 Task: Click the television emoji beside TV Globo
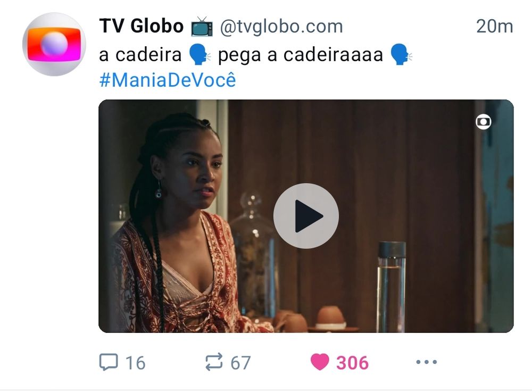pyautogui.click(x=202, y=27)
